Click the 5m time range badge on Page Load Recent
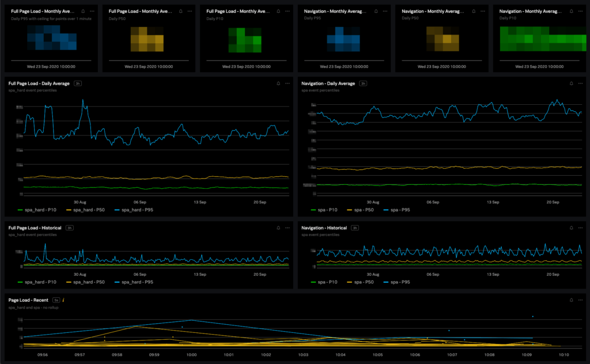Viewport: 590px width, 364px height. (56, 299)
